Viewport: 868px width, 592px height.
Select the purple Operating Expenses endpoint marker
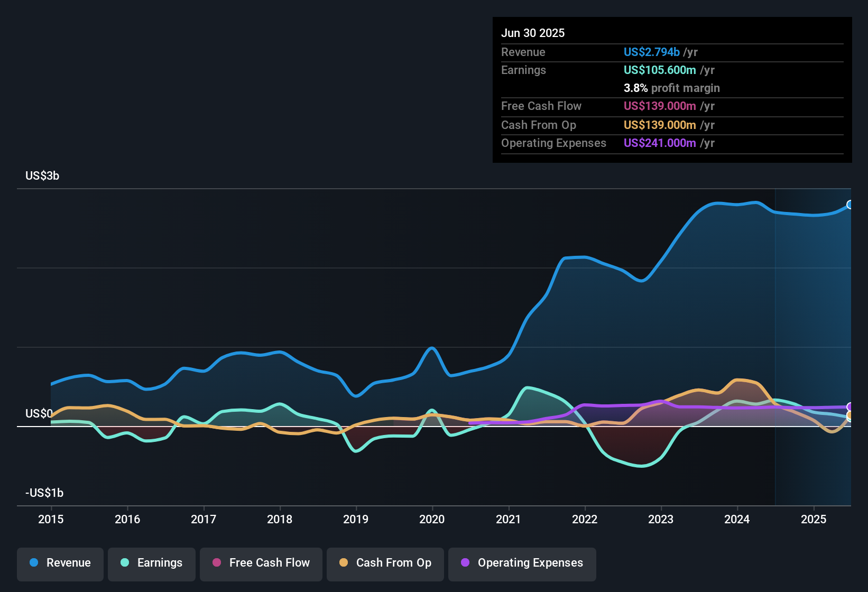tap(850, 407)
